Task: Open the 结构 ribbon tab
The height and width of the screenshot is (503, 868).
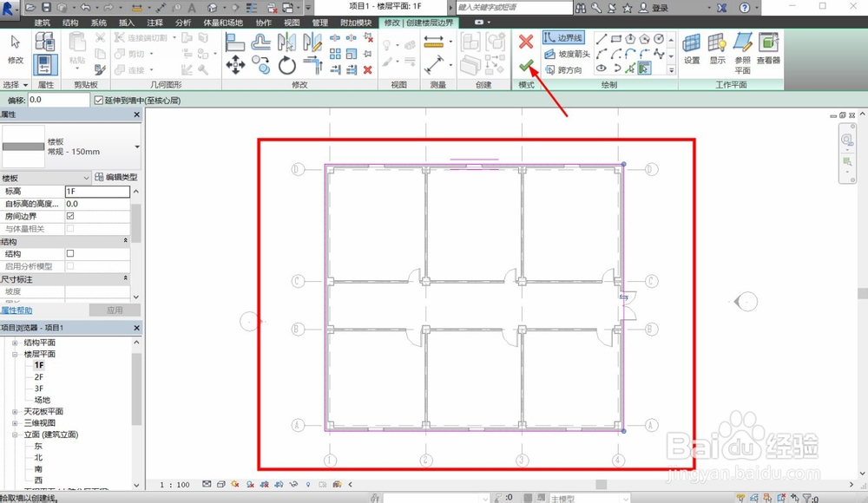Action: click(x=70, y=23)
